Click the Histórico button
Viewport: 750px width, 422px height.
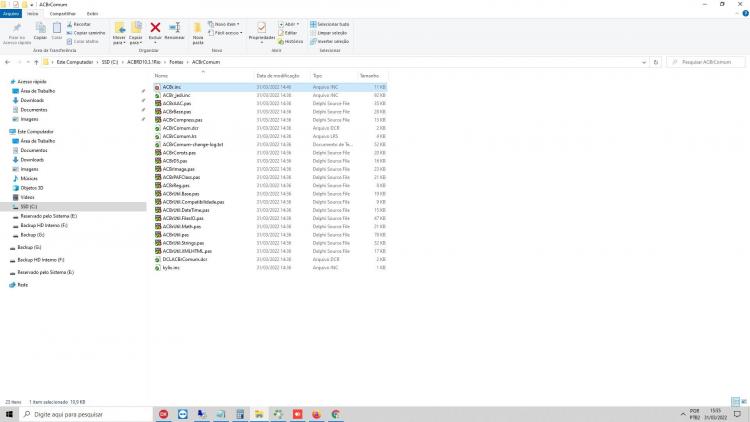pyautogui.click(x=290, y=42)
